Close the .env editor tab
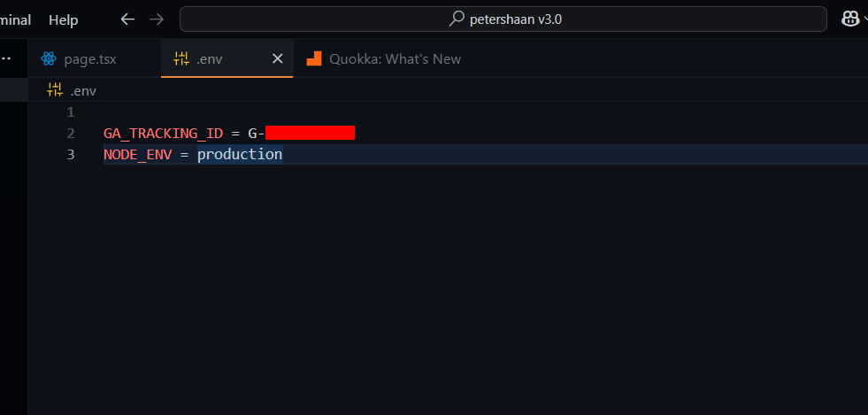Image resolution: width=868 pixels, height=415 pixels. click(x=277, y=58)
